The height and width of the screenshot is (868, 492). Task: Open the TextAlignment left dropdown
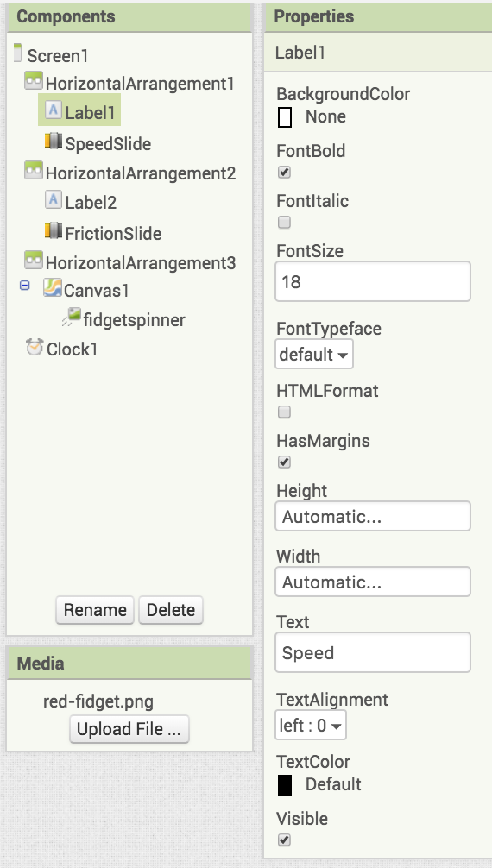[311, 725]
